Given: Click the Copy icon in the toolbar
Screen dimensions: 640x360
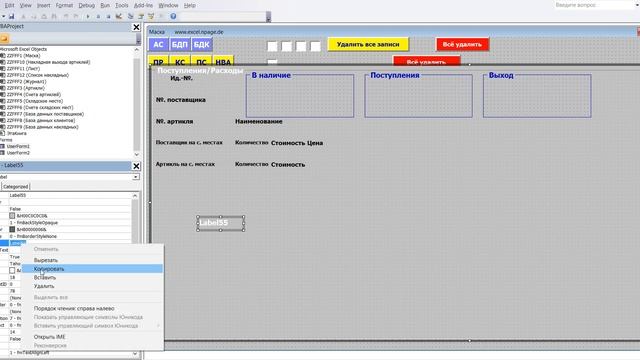Looking at the screenshot, I should coord(33,16).
